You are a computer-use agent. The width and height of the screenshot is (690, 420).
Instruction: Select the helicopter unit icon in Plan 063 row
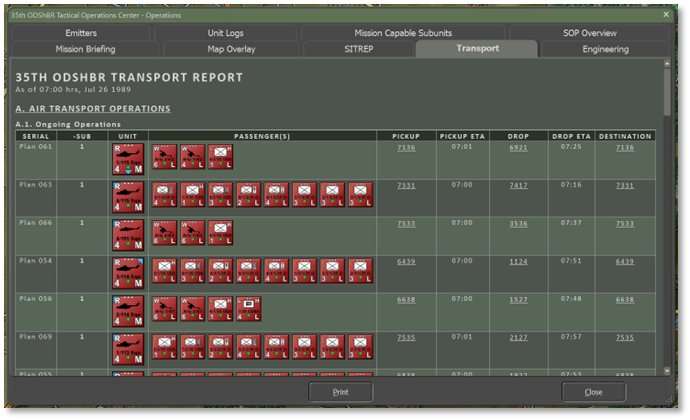[x=129, y=196]
